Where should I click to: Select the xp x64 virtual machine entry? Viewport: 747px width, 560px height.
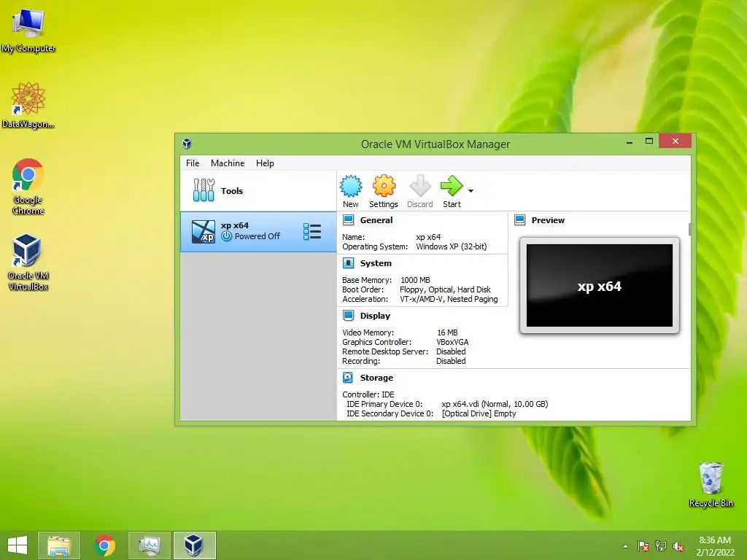click(258, 232)
